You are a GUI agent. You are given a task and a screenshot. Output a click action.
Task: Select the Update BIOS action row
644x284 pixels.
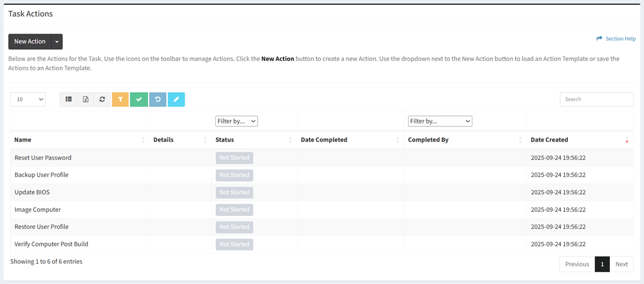[32, 192]
